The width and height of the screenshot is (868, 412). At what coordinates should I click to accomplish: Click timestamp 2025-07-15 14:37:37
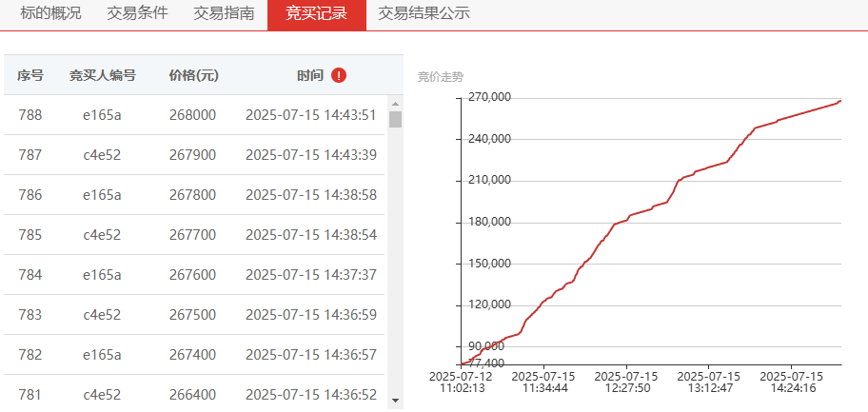(x=311, y=275)
